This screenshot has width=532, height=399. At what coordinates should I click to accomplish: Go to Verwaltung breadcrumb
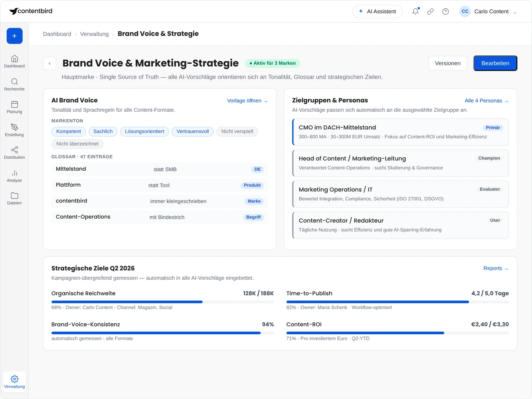coord(94,34)
